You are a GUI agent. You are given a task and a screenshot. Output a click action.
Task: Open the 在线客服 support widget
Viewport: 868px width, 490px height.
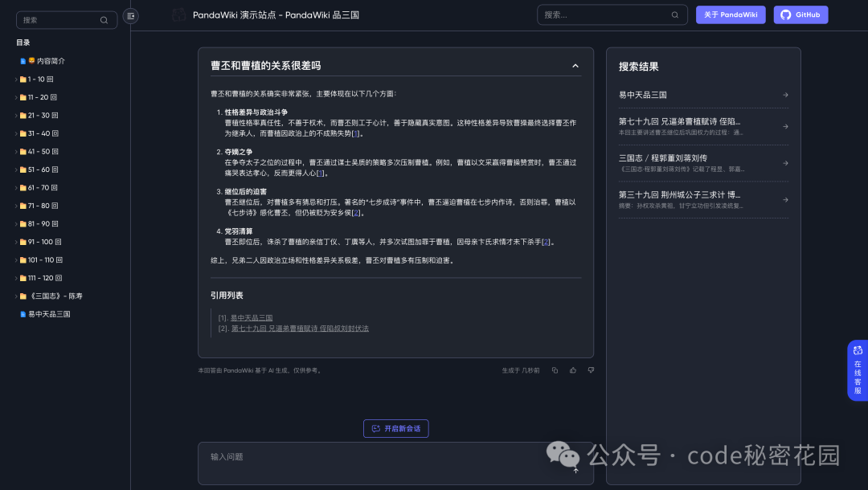(858, 370)
